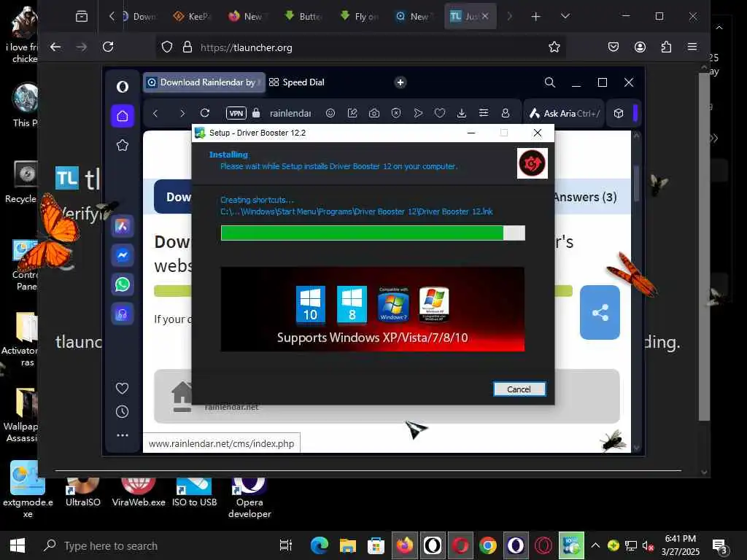Open notification center in taskbar
This screenshot has height=560, width=747.
[719, 546]
